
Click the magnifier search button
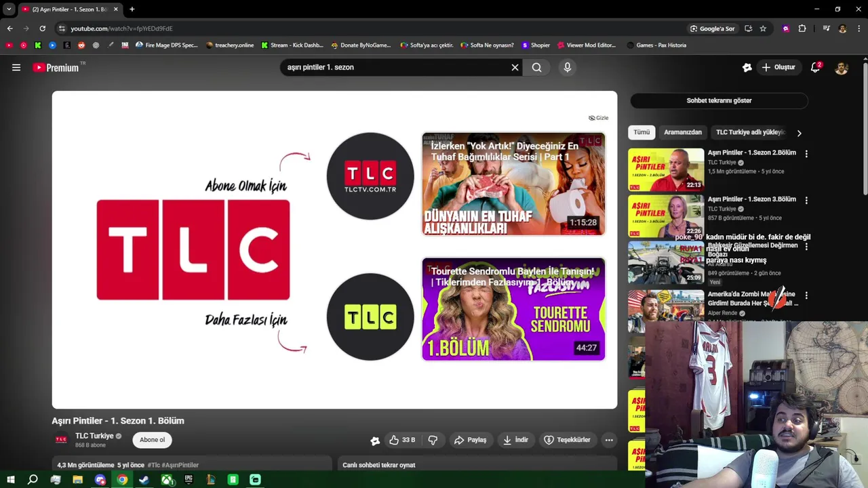pos(536,67)
